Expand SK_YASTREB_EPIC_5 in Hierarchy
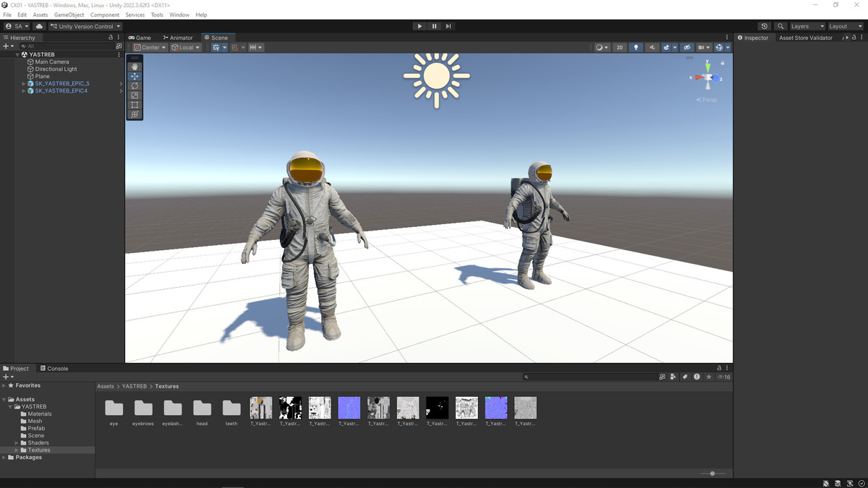The width and height of the screenshot is (868, 488). pyautogui.click(x=24, y=84)
